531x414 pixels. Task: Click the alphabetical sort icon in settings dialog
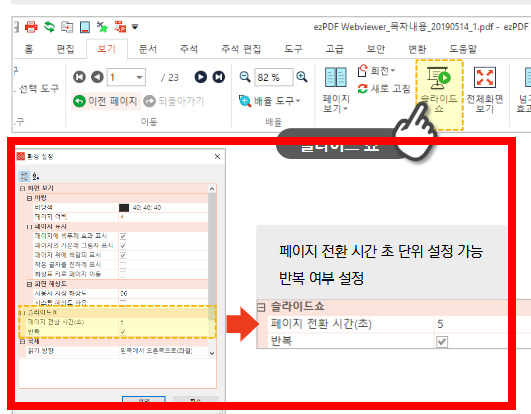[x=36, y=176]
